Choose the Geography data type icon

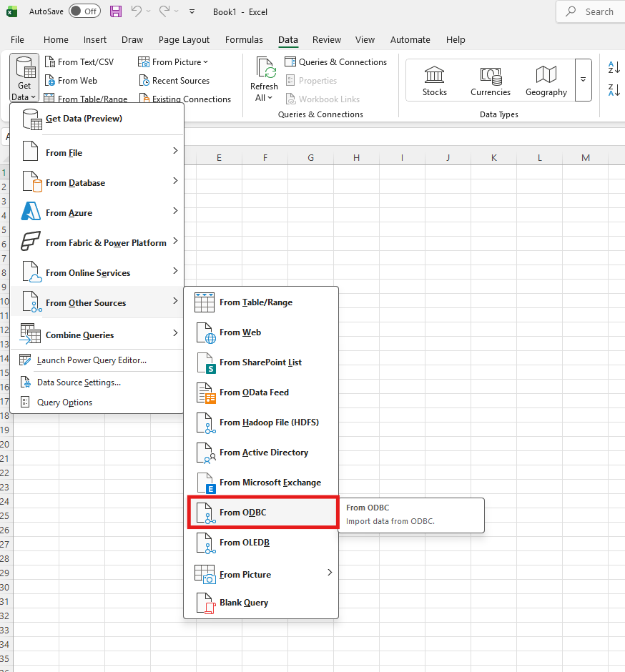tap(546, 80)
